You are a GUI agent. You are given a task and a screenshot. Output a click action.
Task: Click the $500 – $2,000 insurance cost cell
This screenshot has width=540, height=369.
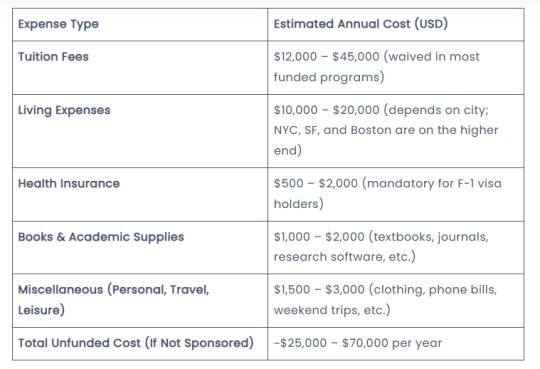tap(396, 194)
